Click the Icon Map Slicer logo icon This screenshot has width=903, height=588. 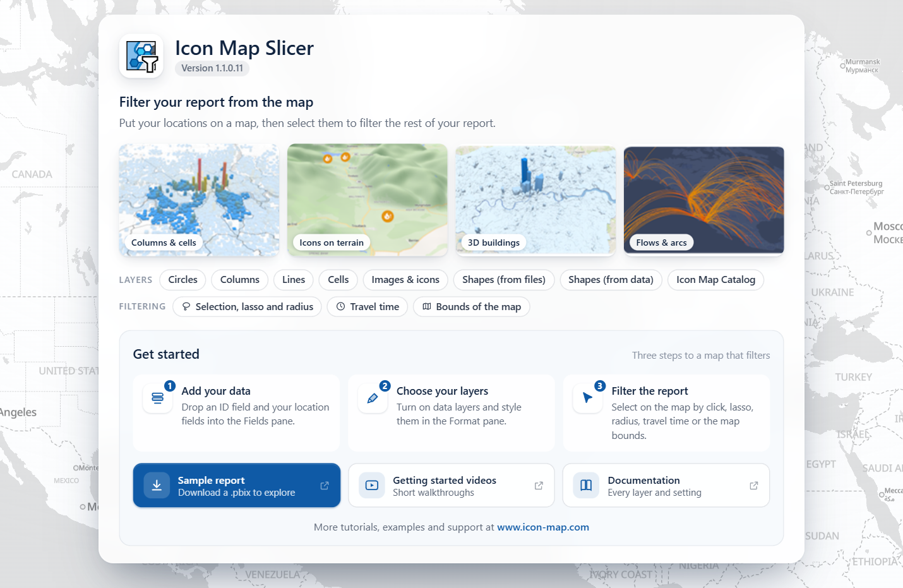(x=141, y=56)
